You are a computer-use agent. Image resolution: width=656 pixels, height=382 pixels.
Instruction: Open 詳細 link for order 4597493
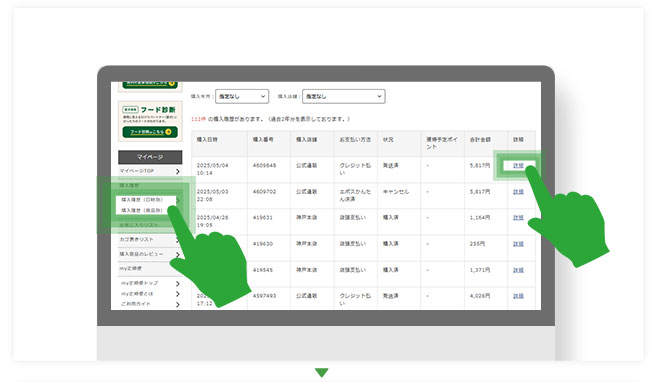coord(518,296)
